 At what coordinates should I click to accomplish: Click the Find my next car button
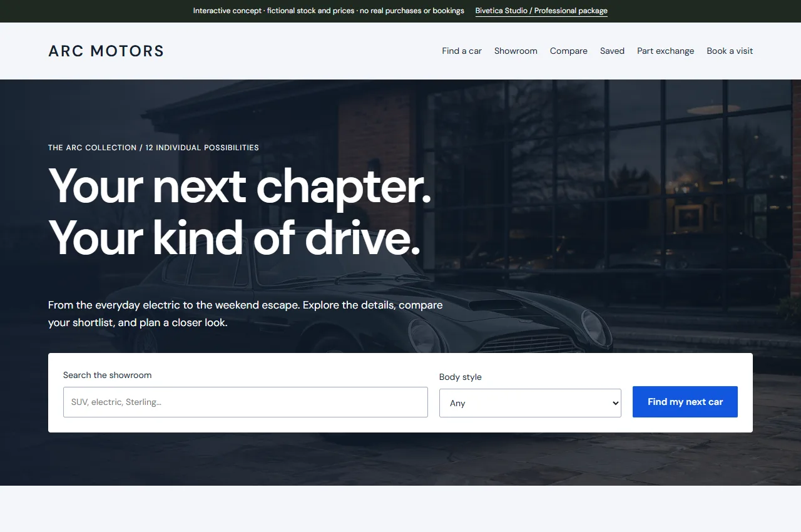tap(685, 402)
